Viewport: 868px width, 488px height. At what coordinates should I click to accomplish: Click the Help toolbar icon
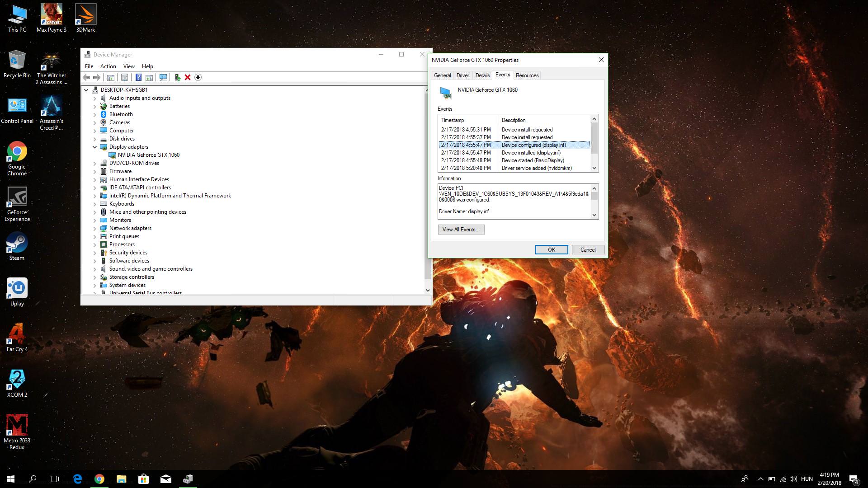click(138, 77)
